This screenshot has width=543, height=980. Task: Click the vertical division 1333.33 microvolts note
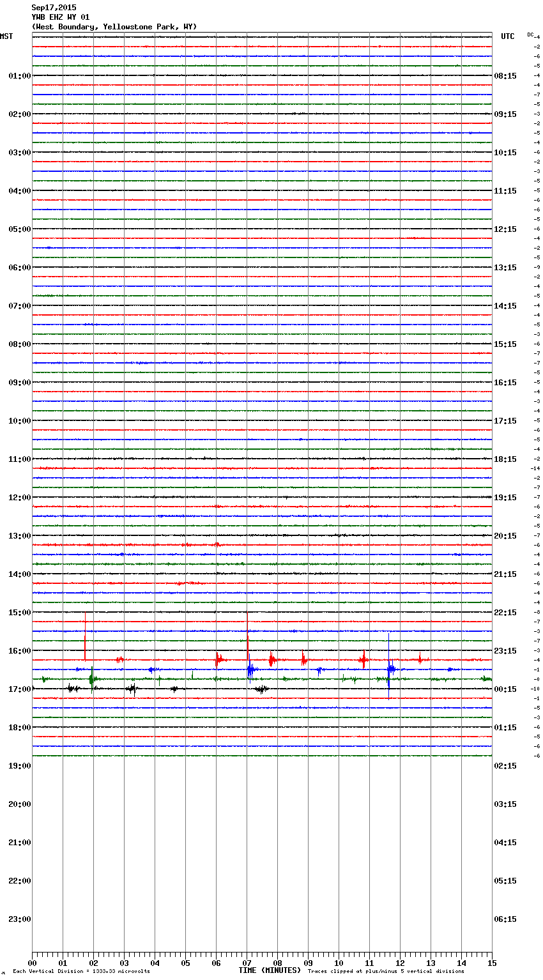pyautogui.click(x=81, y=972)
